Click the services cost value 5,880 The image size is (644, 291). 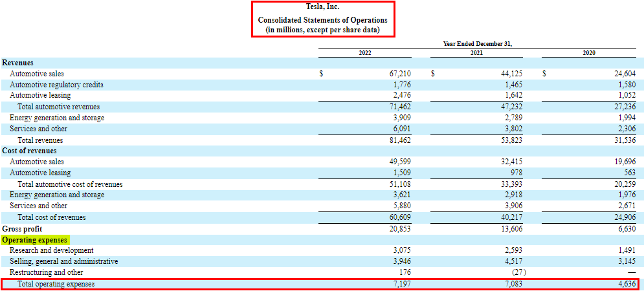tap(402, 206)
